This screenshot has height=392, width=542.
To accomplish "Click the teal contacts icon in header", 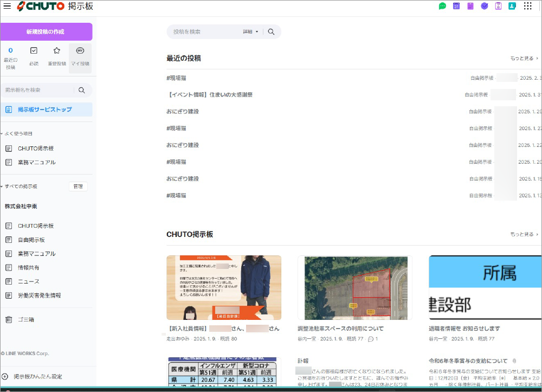I will tap(512, 6).
